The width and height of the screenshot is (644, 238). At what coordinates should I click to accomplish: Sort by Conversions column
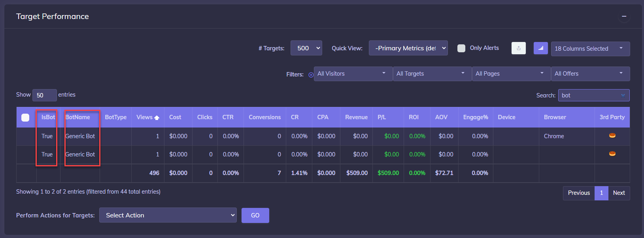[x=265, y=117]
